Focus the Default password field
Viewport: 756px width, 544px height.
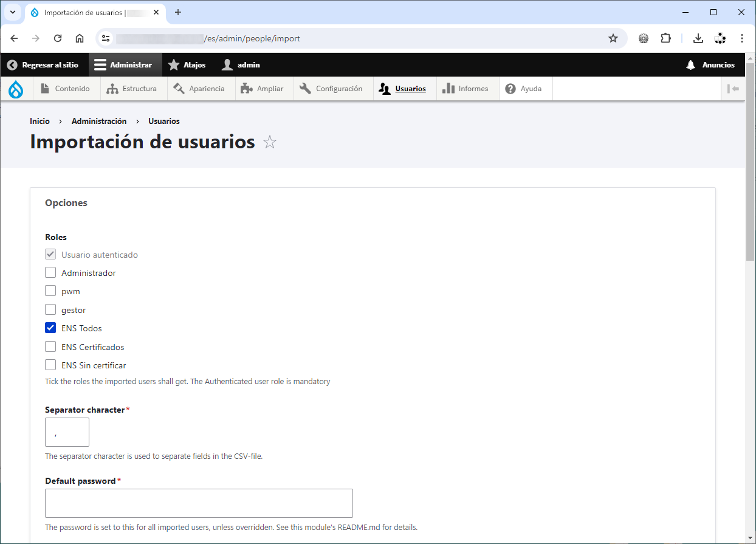pyautogui.click(x=199, y=503)
